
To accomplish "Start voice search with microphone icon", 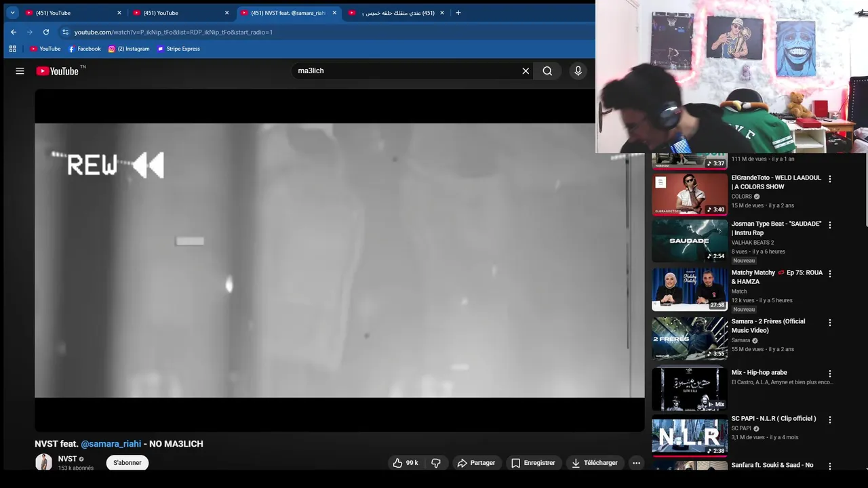I will pyautogui.click(x=578, y=70).
